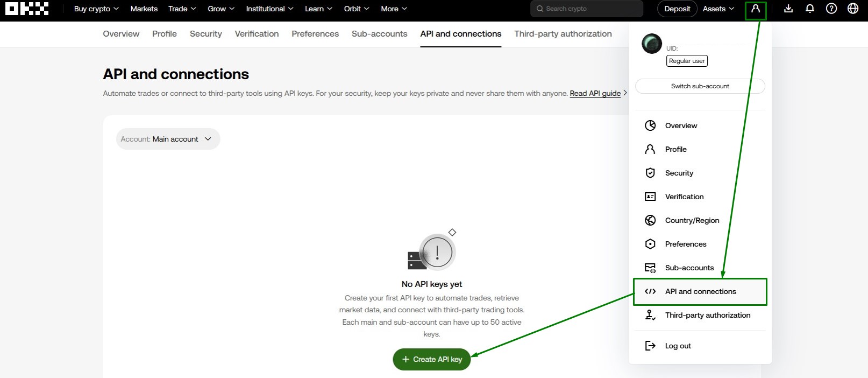
Task: Expand the Trade menu
Action: coord(182,9)
